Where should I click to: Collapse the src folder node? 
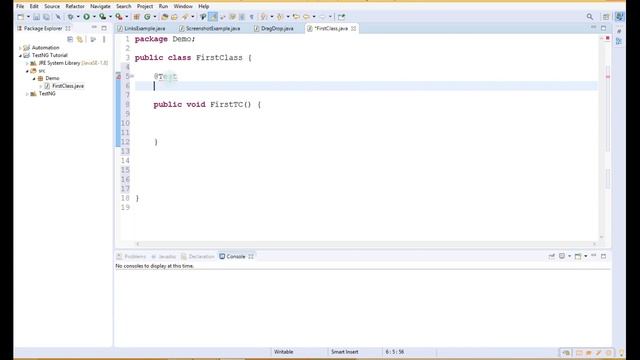pos(27,71)
